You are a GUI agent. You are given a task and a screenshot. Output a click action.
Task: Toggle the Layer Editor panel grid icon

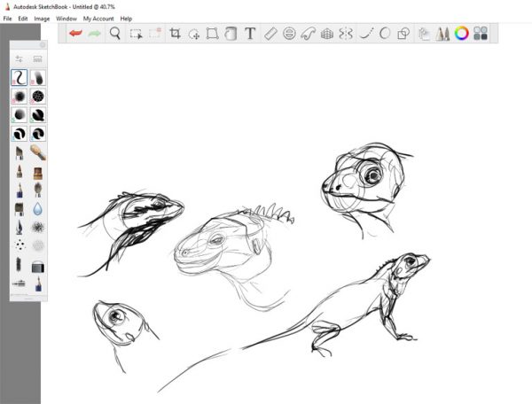click(481, 34)
